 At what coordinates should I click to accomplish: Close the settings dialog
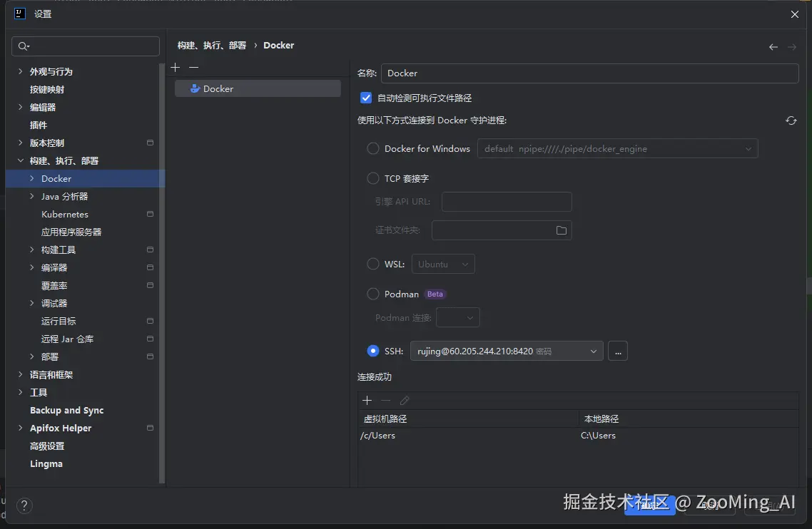tap(795, 14)
